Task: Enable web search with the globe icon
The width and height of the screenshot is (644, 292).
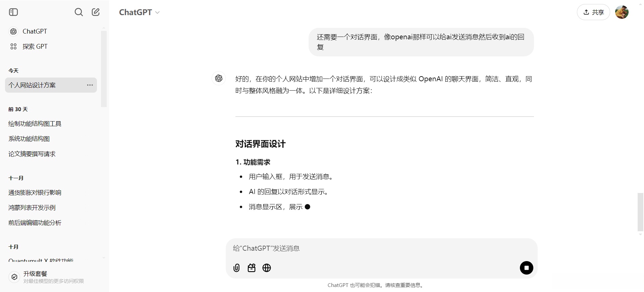Action: point(267,268)
